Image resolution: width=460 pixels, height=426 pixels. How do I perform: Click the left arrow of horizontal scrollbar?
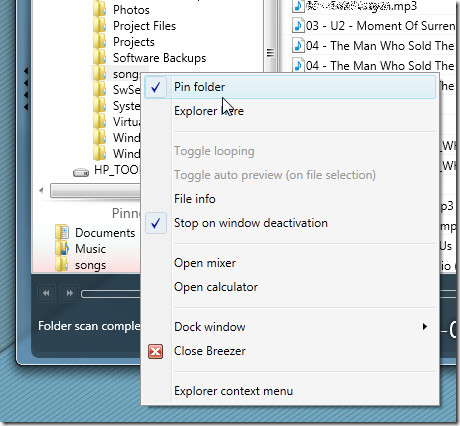coord(41,191)
